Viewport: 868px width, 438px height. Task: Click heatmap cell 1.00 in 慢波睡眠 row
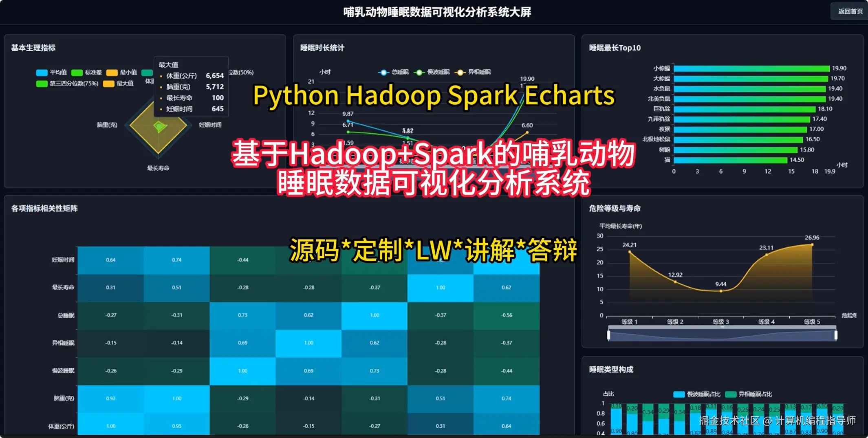click(x=242, y=371)
